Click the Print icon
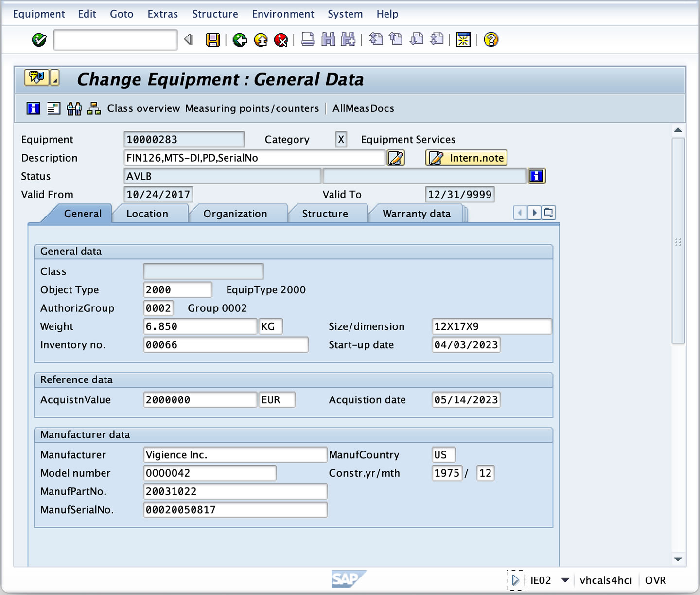This screenshot has width=700, height=595. pos(306,39)
